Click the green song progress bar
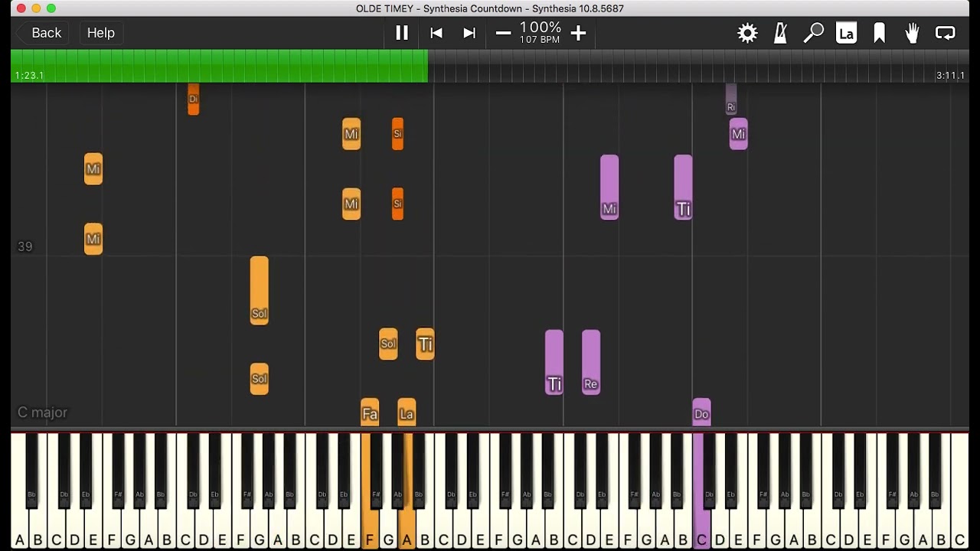This screenshot has height=551, width=980. [219, 66]
